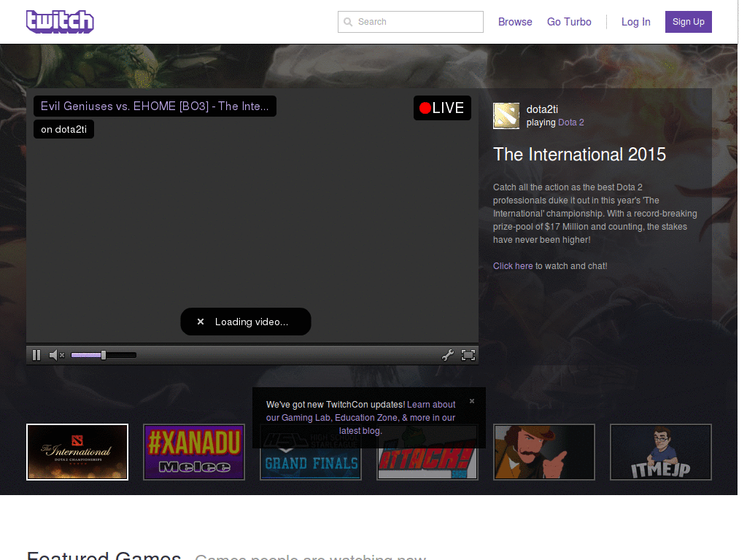The width and height of the screenshot is (747, 560).
Task: Open the Browse menu link
Action: coord(515,22)
